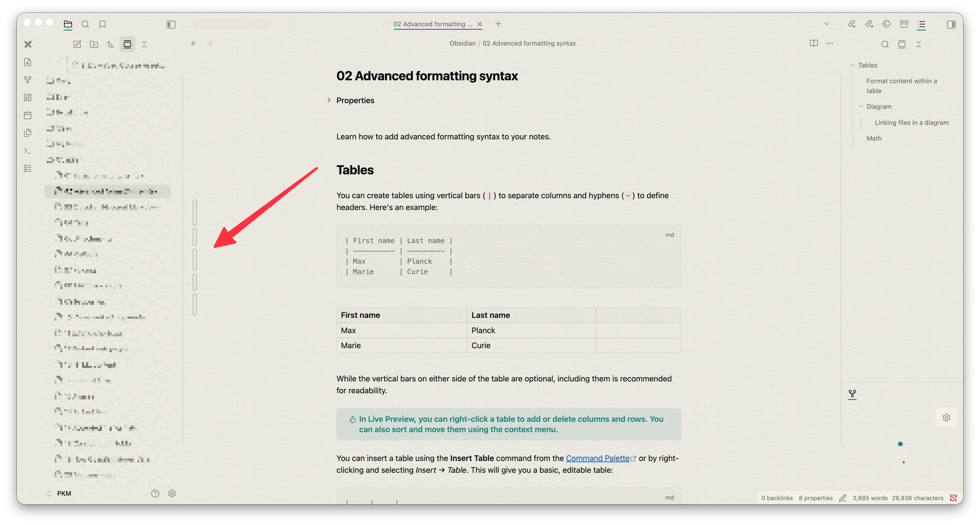Click the note title heading
The image size is (980, 525).
427,76
